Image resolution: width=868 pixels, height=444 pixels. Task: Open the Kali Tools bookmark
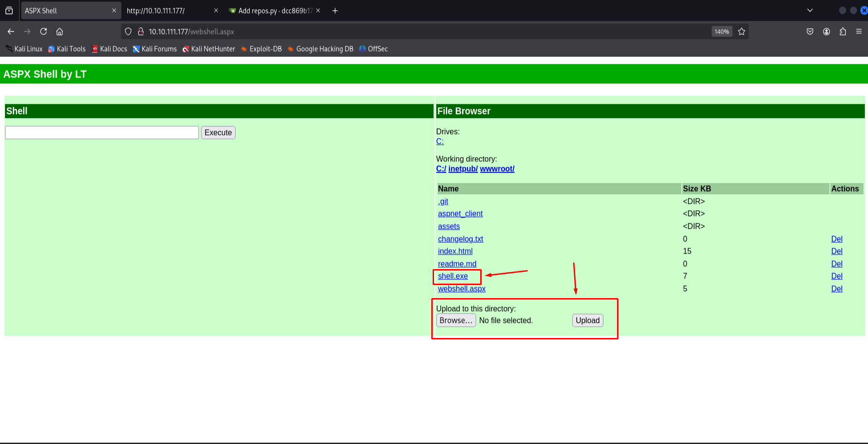click(x=67, y=49)
